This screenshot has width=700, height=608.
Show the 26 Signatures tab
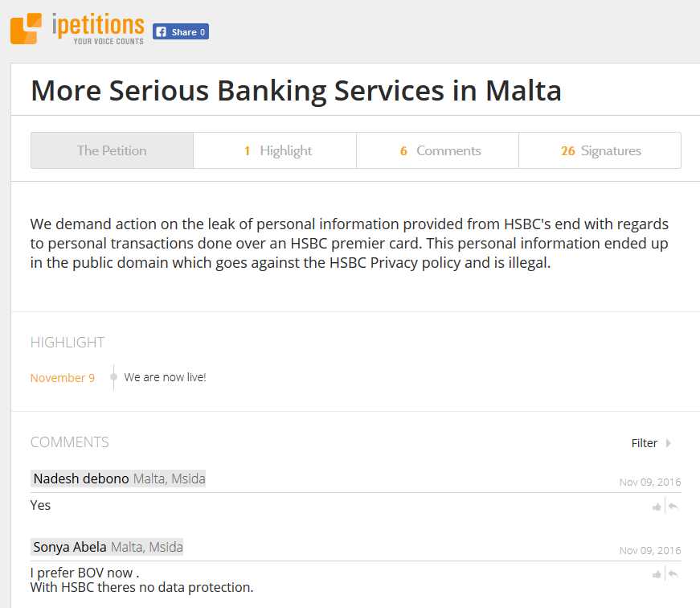600,150
